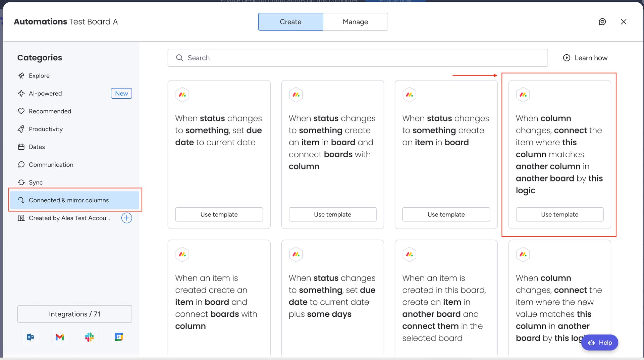Click the Learn how play icon

567,58
